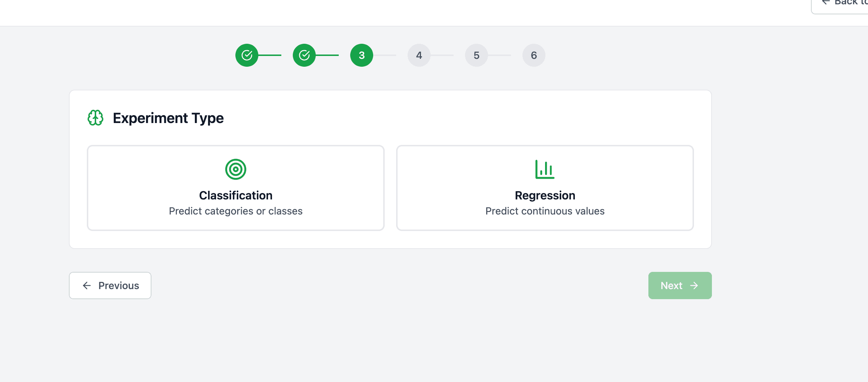Click the right arrow icon in Next
868x382 pixels.
694,286
